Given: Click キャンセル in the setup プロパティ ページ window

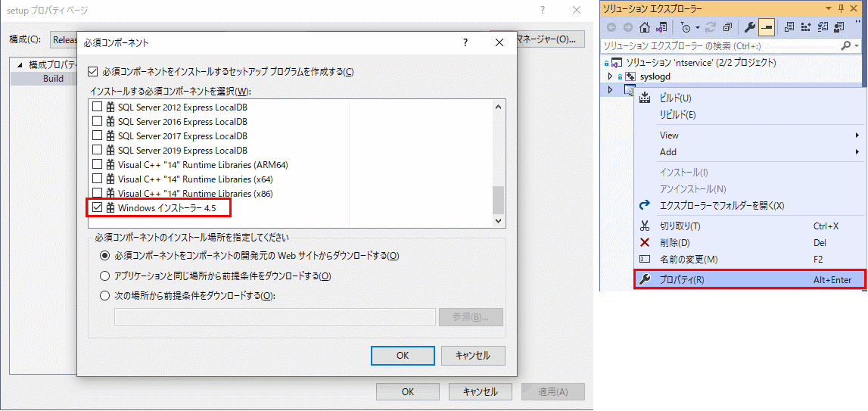Looking at the screenshot, I should point(480,391).
